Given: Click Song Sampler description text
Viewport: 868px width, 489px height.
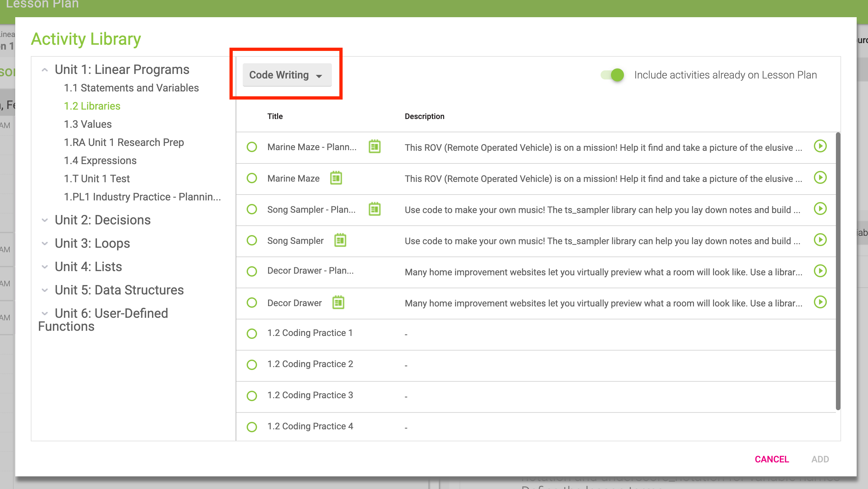Looking at the screenshot, I should pos(602,241).
